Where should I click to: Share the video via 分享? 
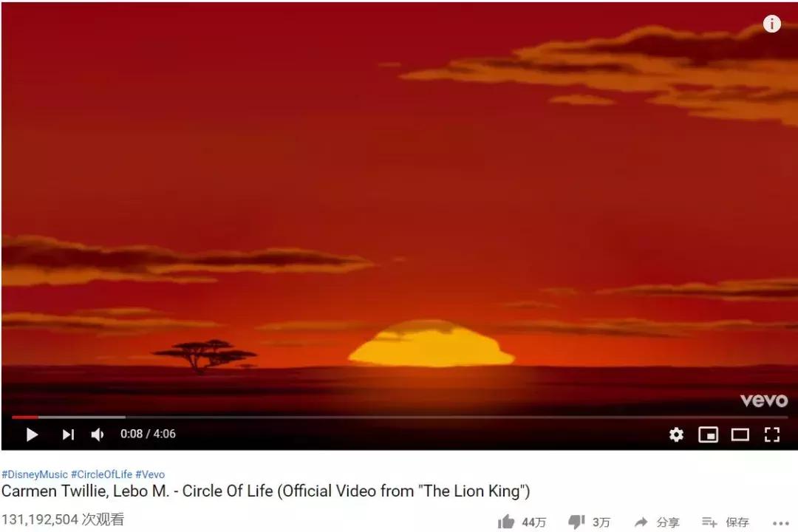(657, 522)
